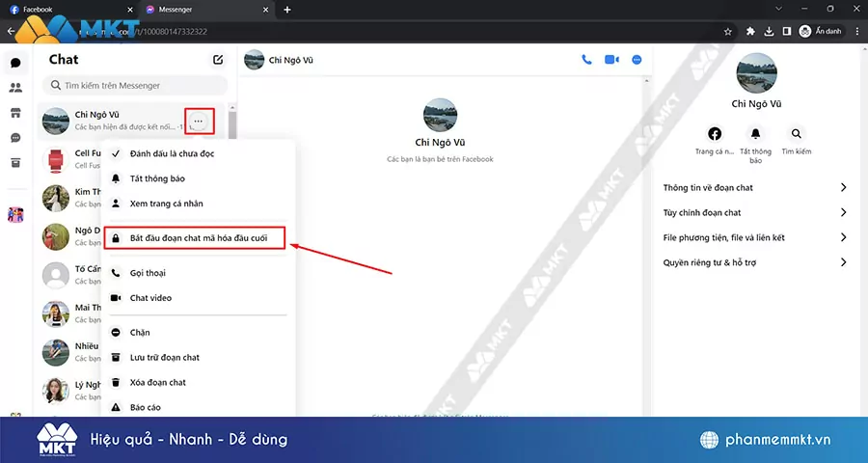Click Ngô D conversation avatar

point(55,236)
